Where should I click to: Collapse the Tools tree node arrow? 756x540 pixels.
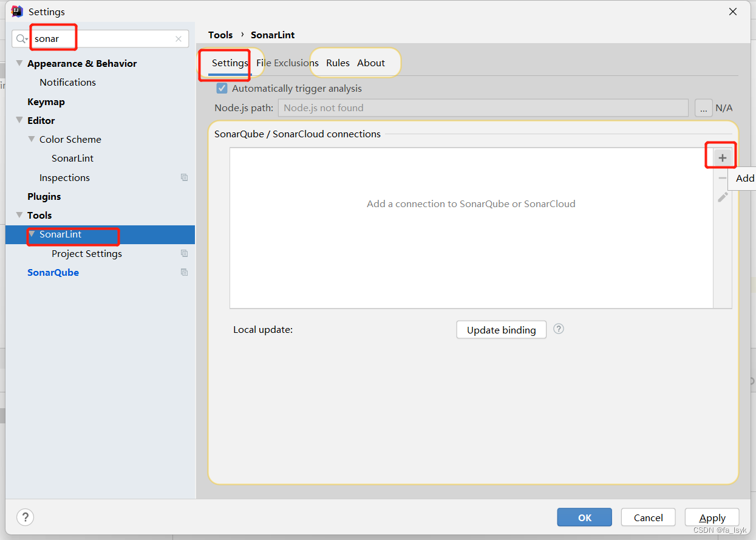tap(19, 215)
